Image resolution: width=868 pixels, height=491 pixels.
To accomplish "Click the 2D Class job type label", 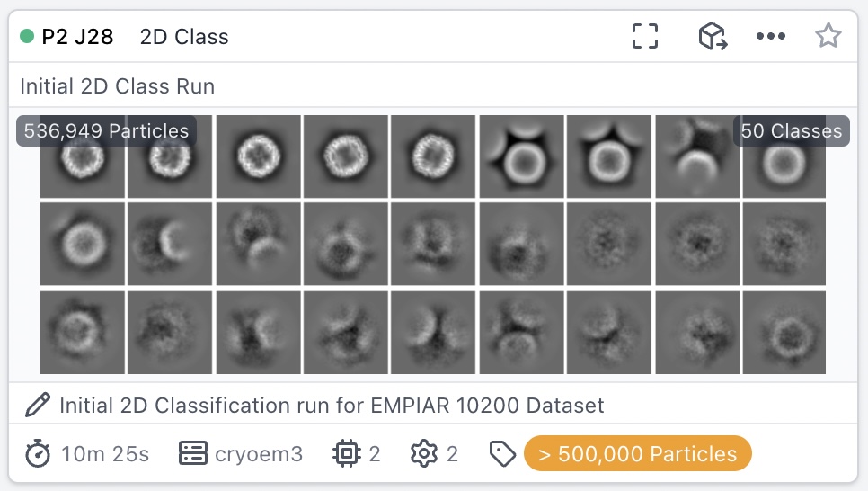I will point(184,37).
